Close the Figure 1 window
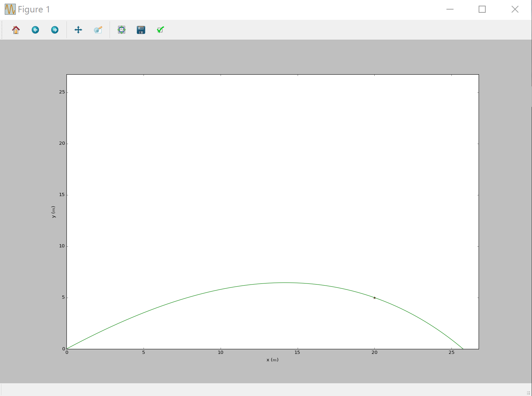 coord(515,9)
